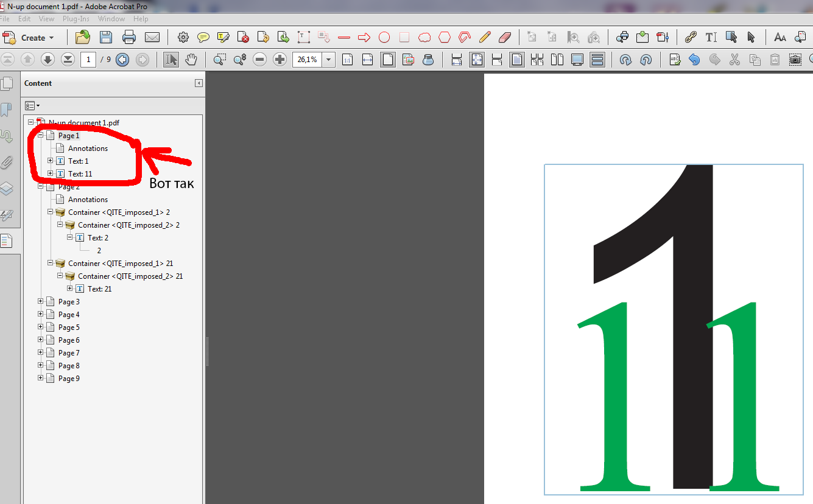Select the Highlight Text tool

(223, 37)
